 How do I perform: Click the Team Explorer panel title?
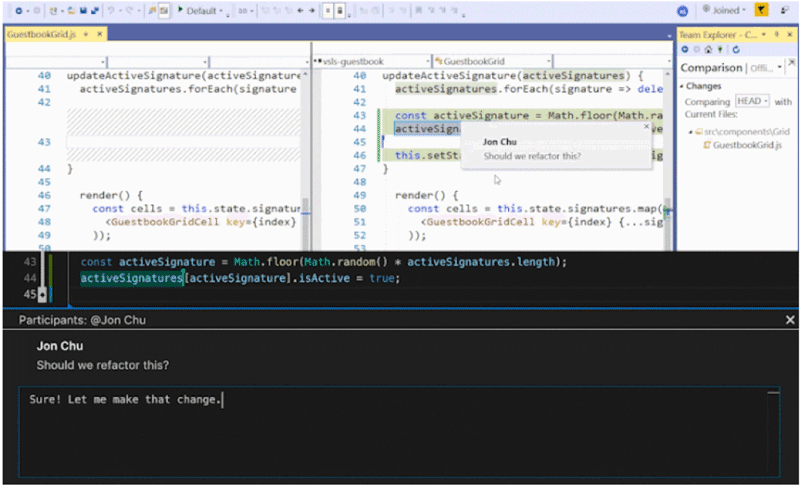tap(718, 35)
